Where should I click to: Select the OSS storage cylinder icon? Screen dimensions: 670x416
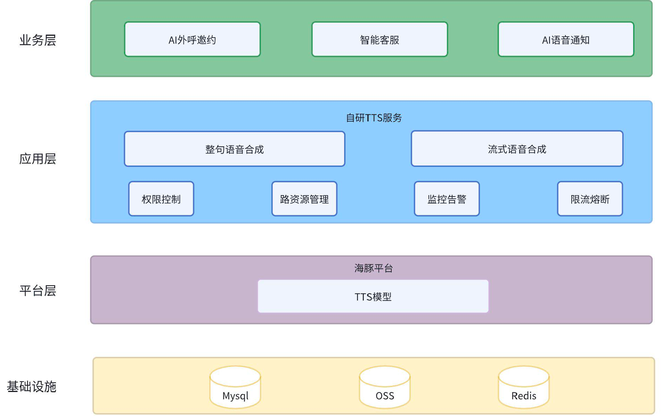[385, 387]
